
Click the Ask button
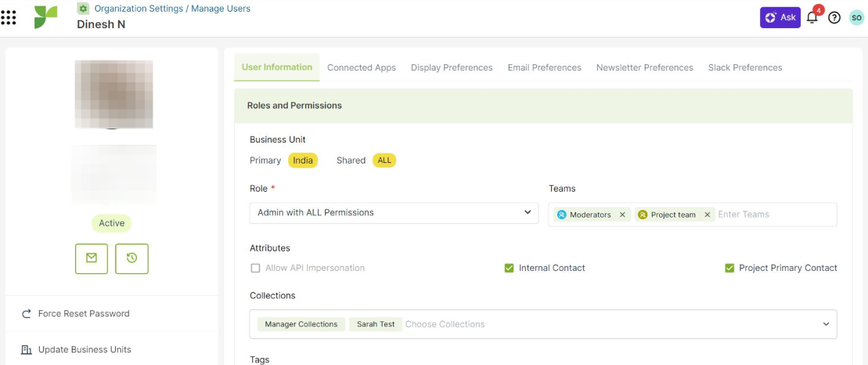click(780, 18)
